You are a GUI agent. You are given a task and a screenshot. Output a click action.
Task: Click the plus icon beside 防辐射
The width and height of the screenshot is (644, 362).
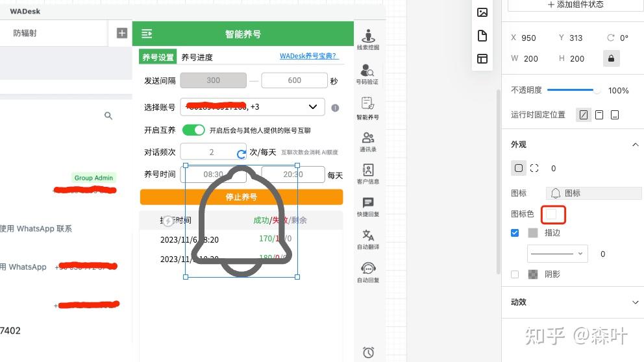pos(122,33)
